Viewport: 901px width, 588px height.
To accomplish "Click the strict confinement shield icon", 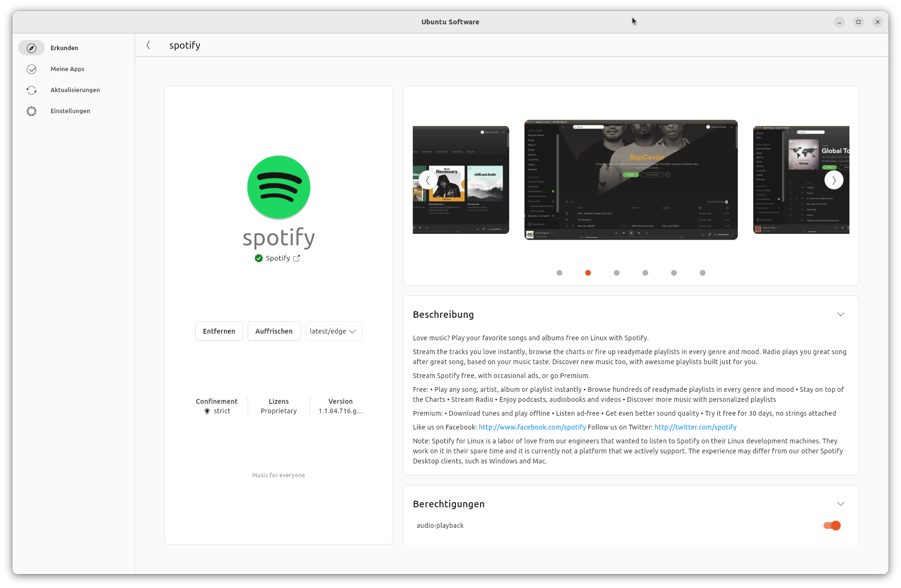I will point(207,411).
